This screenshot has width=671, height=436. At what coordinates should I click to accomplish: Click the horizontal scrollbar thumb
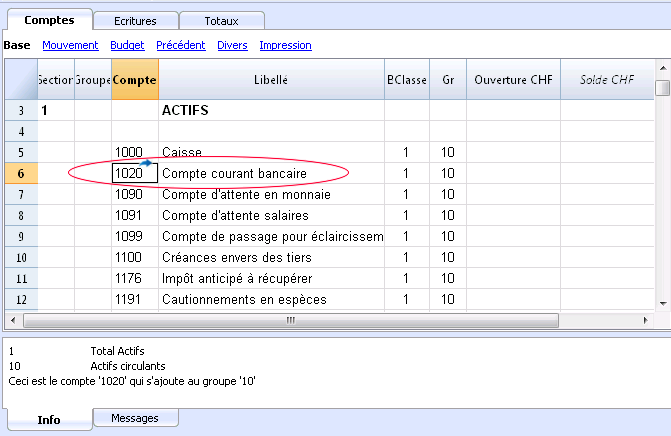coord(291,320)
